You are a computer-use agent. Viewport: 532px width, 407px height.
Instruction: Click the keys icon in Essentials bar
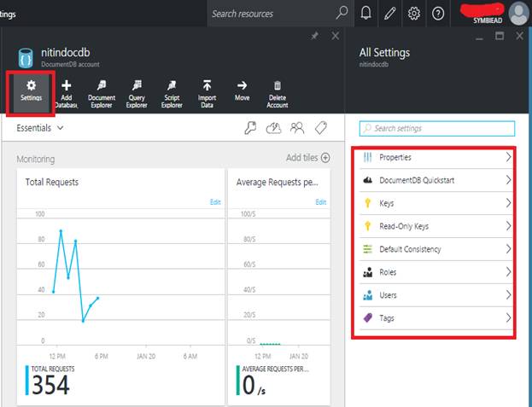click(250, 128)
